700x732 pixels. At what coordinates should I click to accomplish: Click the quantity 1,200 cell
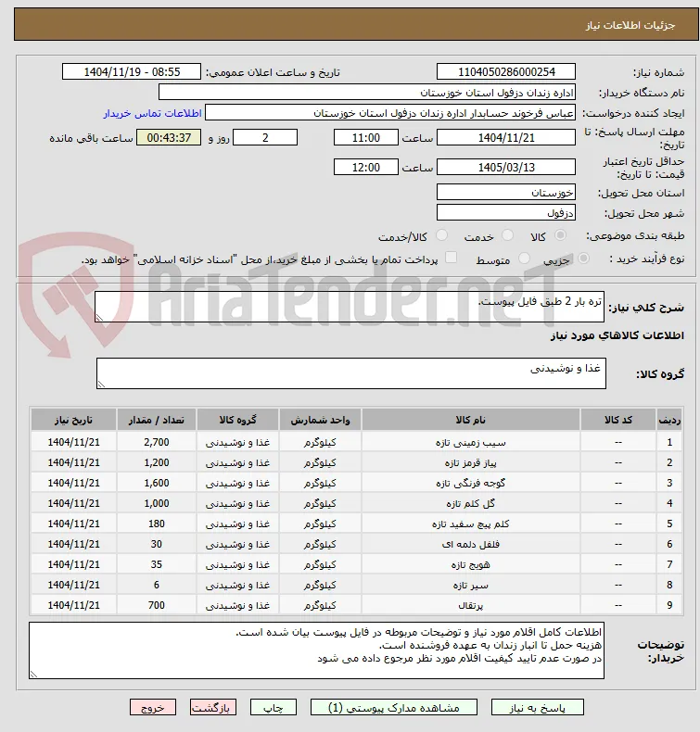(157, 462)
